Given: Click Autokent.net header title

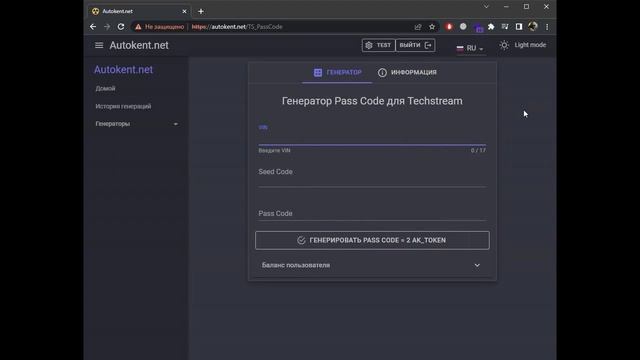Looking at the screenshot, I should click(x=139, y=45).
